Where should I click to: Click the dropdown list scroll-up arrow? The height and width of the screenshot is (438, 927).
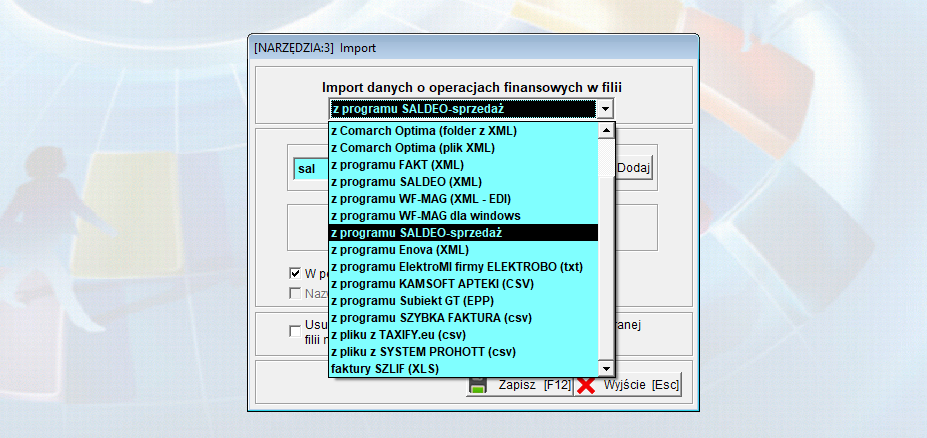coord(605,131)
